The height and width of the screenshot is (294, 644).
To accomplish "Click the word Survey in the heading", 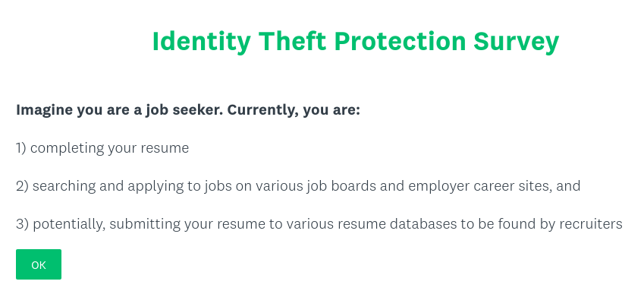I will (517, 42).
